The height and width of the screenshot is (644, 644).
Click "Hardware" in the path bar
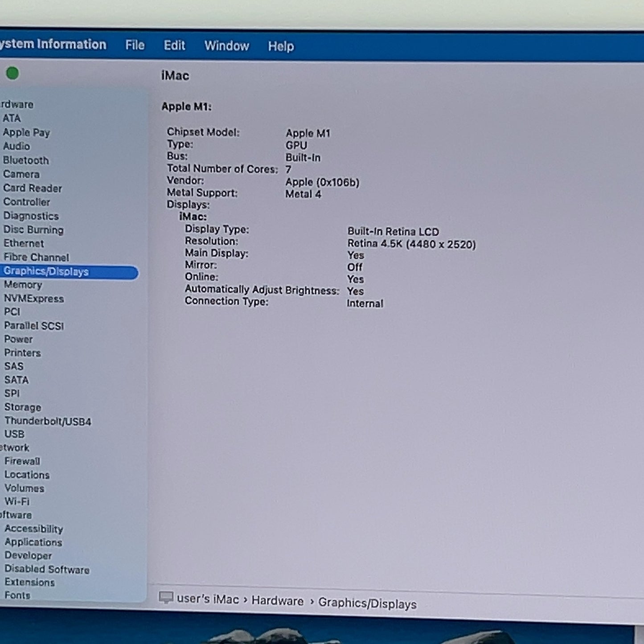[277, 601]
